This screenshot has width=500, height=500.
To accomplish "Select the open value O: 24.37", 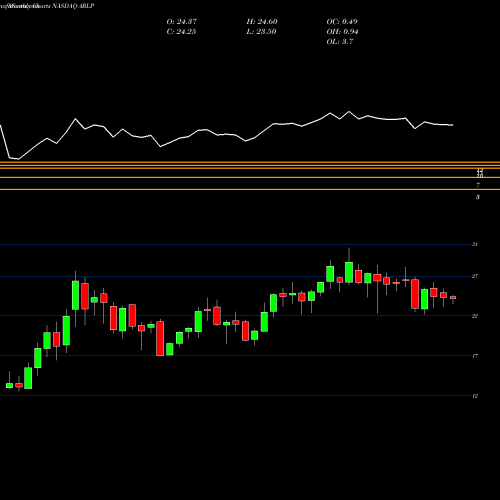I will coord(182,22).
